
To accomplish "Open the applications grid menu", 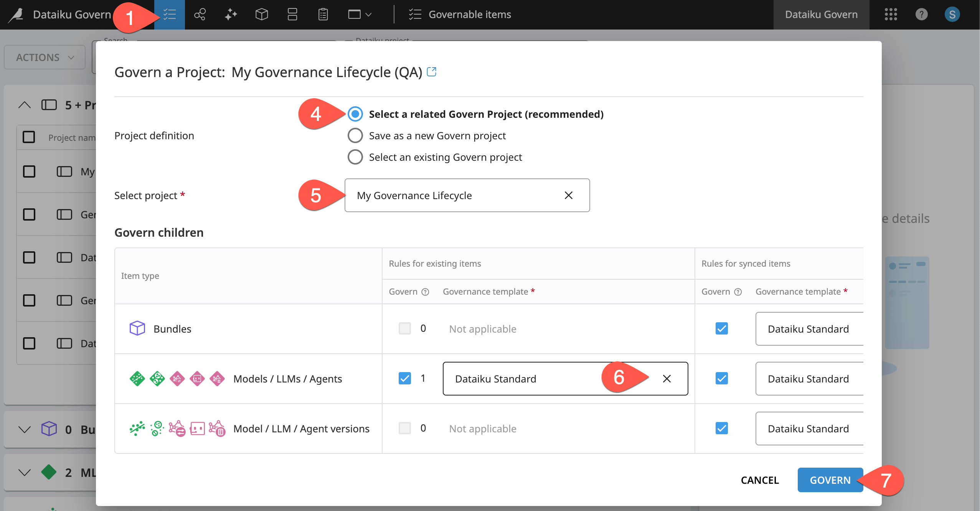I will [891, 15].
